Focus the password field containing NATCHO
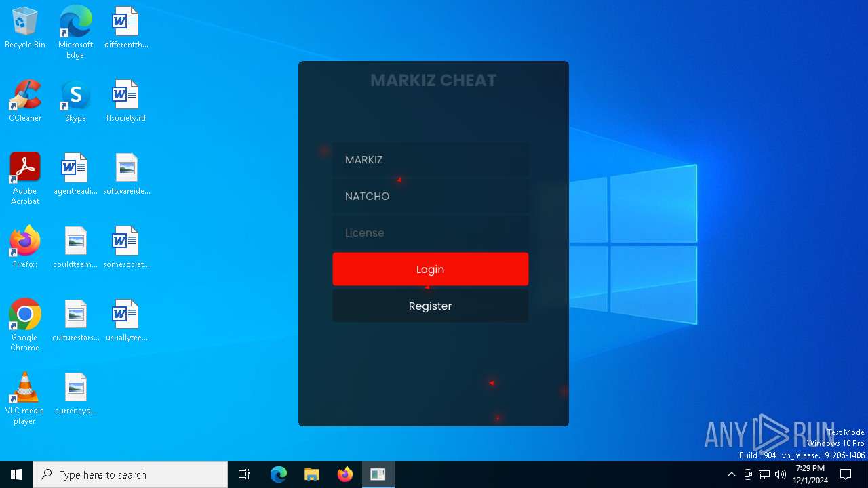The image size is (868, 488). pos(430,196)
